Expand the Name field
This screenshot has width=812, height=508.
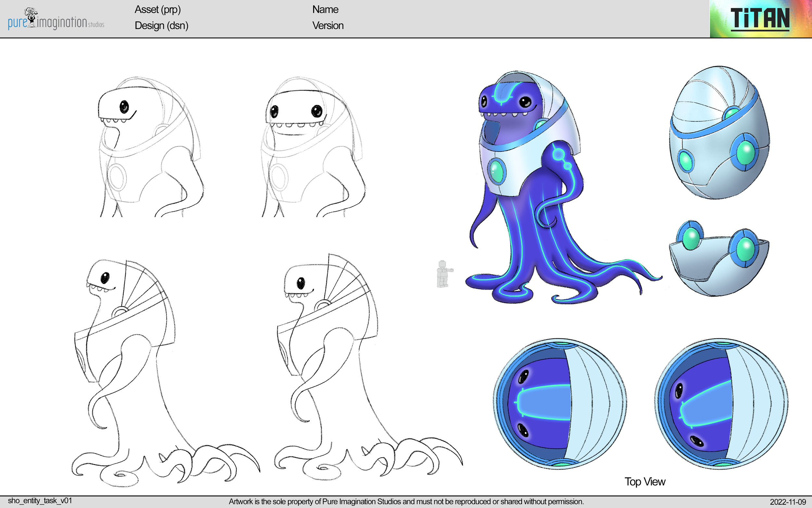pos(325,9)
